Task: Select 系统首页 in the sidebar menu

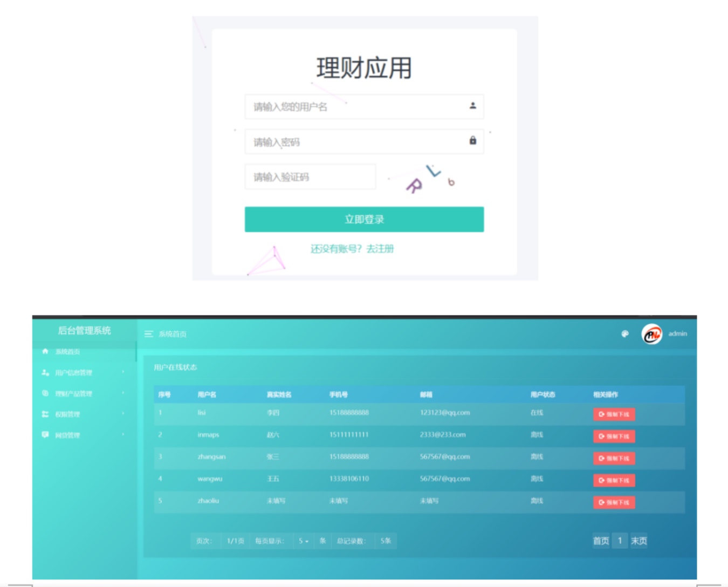Action: (67, 352)
